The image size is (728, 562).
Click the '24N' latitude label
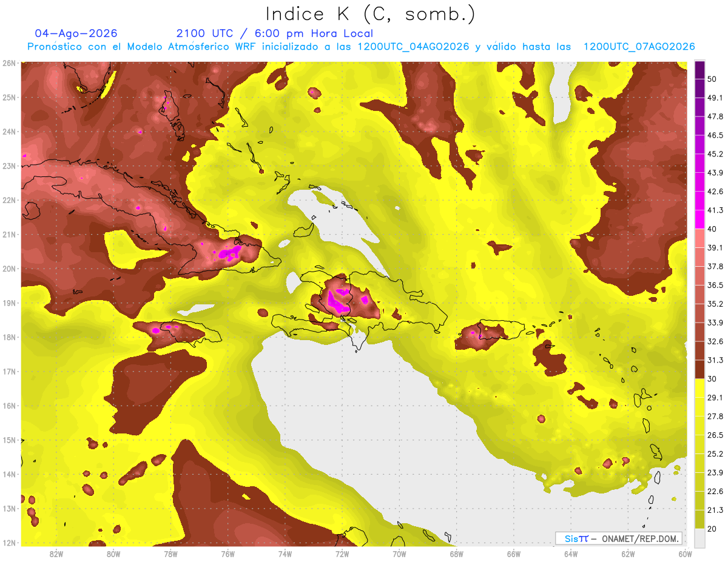9,132
